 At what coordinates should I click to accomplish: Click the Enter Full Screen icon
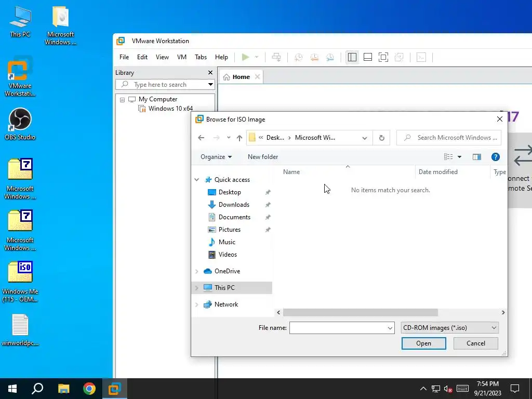pos(383,57)
